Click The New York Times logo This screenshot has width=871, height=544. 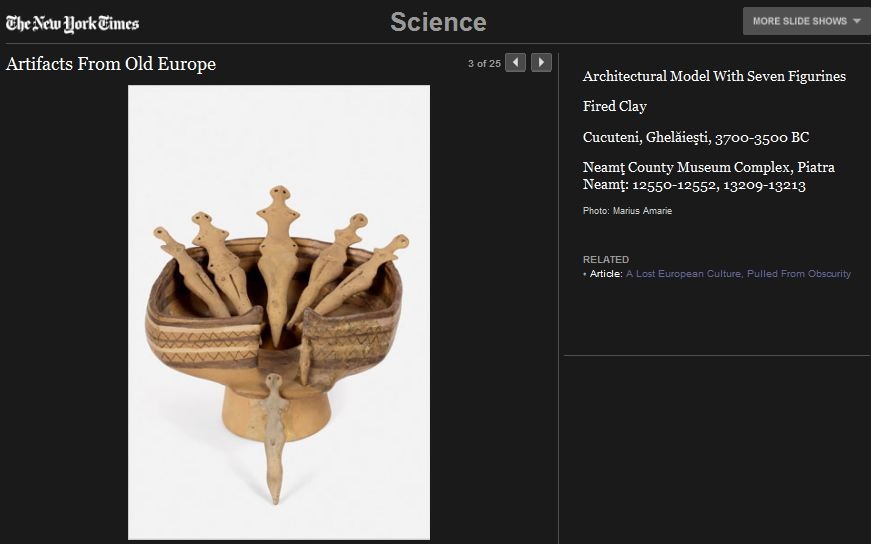(x=72, y=23)
